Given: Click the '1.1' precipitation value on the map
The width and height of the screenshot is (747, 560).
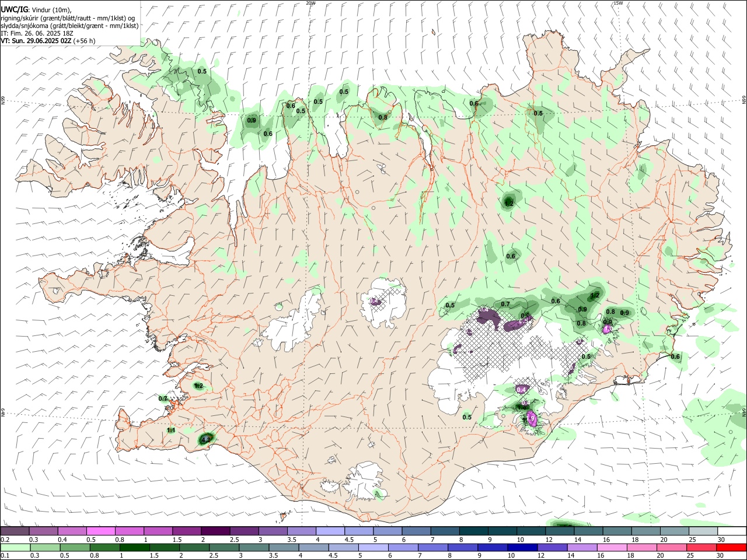Looking at the screenshot, I should point(171,430).
